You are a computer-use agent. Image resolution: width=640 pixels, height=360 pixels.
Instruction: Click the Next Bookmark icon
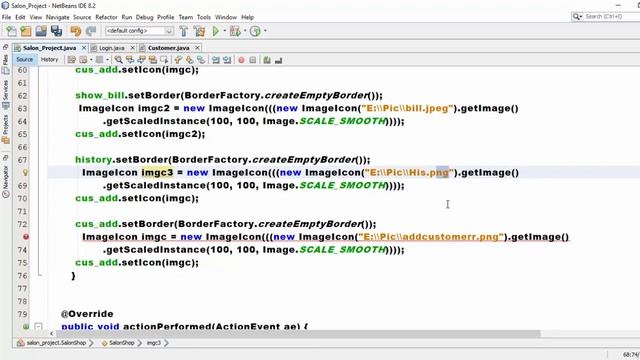[x=189, y=60]
